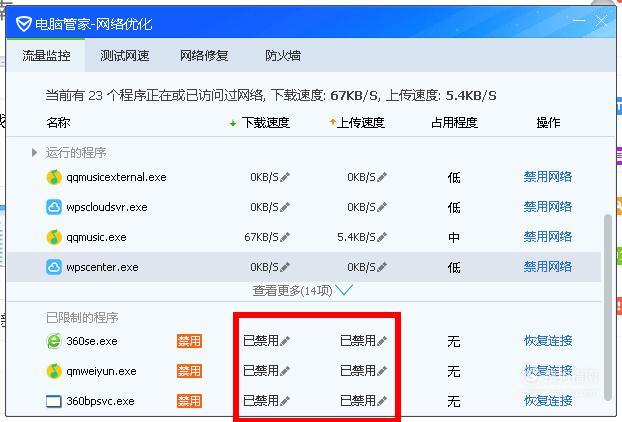Click the wpscenter.exe cloud icon
Viewport: 622px width, 422px height.
[x=54, y=267]
